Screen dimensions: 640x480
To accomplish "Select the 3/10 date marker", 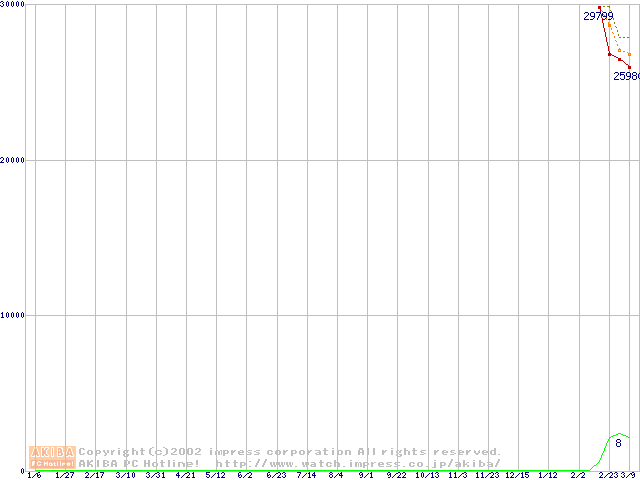I will click(x=125, y=475).
